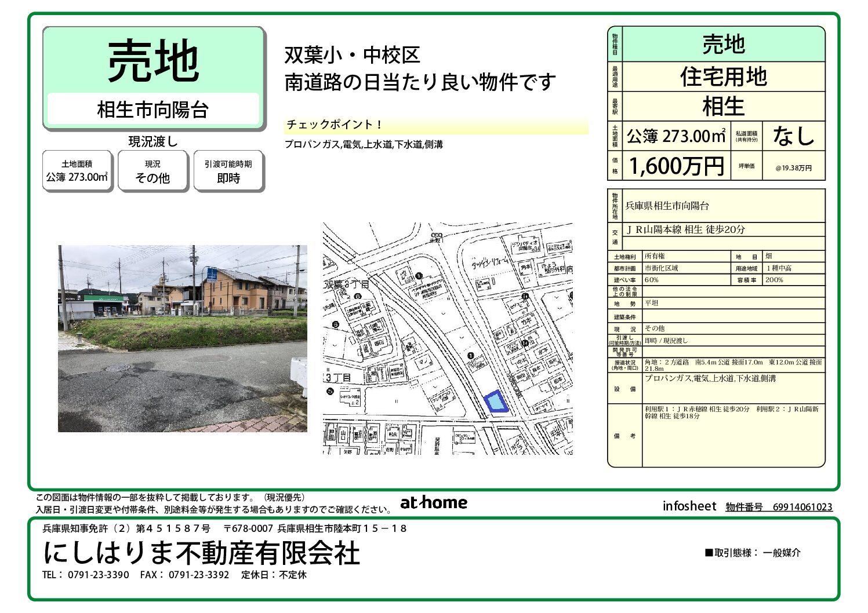Click the 坪単価 label

[x=746, y=166]
